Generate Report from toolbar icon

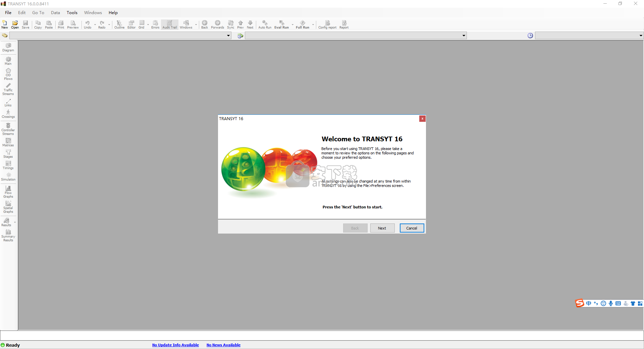coord(344,24)
